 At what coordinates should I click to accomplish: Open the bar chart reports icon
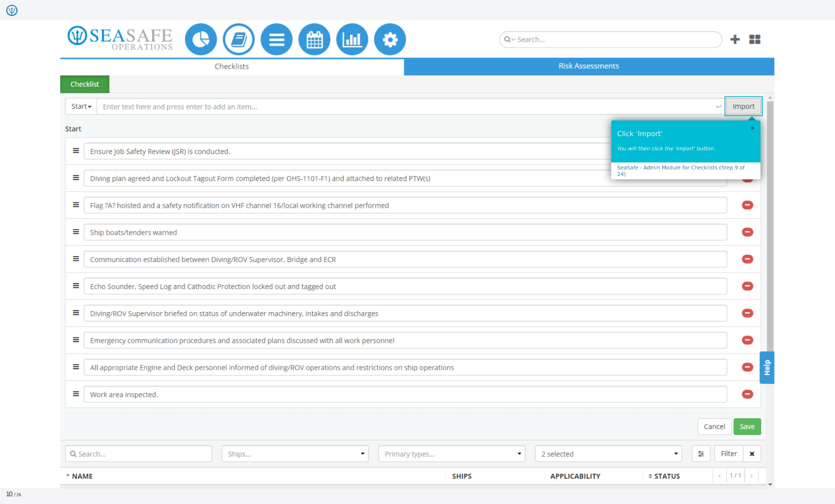[352, 40]
